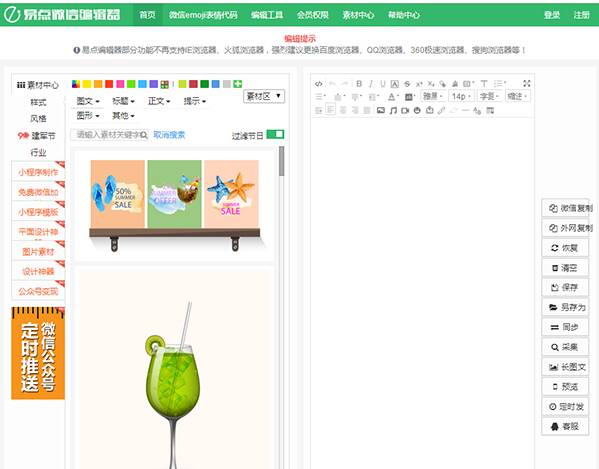Select the yellow color swatch
Viewport: 599px width, 469px height.
pos(87,84)
